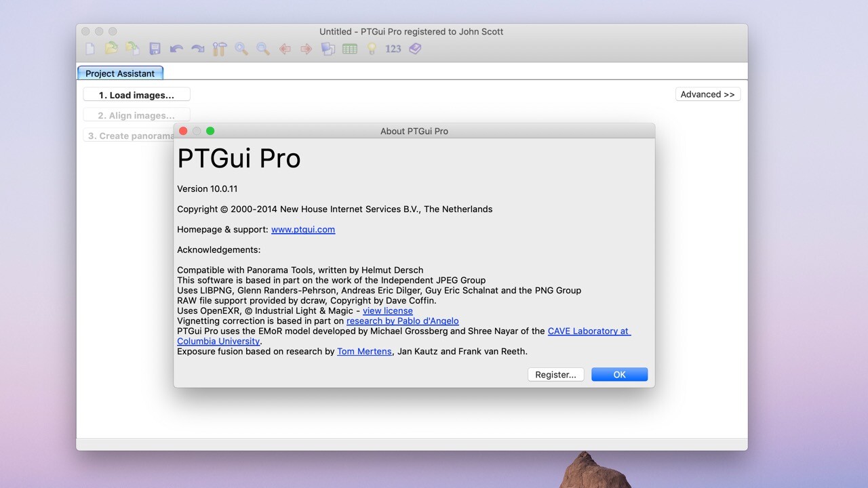This screenshot has height=488, width=868.
Task: Click the light bulb tips icon
Action: [371, 48]
